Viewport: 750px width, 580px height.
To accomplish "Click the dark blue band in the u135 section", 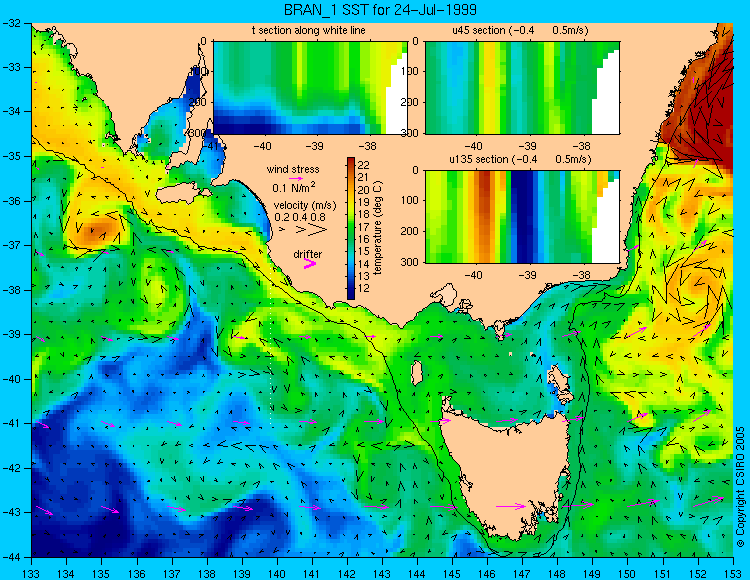I will (x=521, y=217).
